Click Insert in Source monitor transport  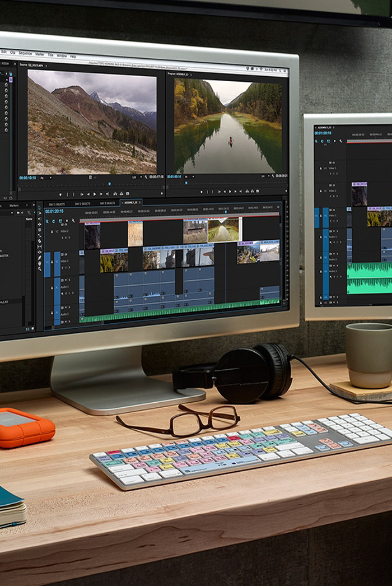[115, 194]
